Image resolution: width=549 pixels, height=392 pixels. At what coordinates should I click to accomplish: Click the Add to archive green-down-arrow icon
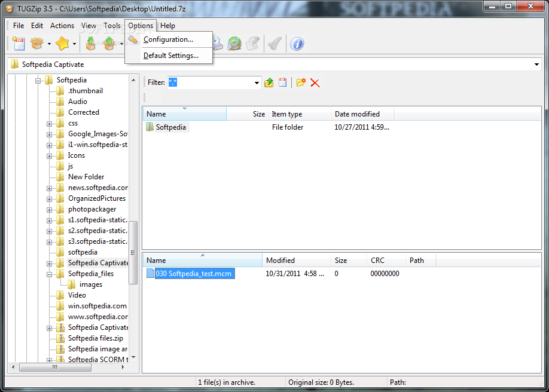coord(90,44)
